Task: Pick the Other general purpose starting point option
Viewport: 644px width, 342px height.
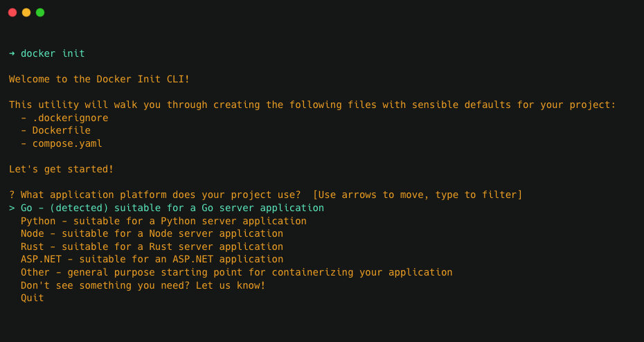Action: (x=237, y=272)
